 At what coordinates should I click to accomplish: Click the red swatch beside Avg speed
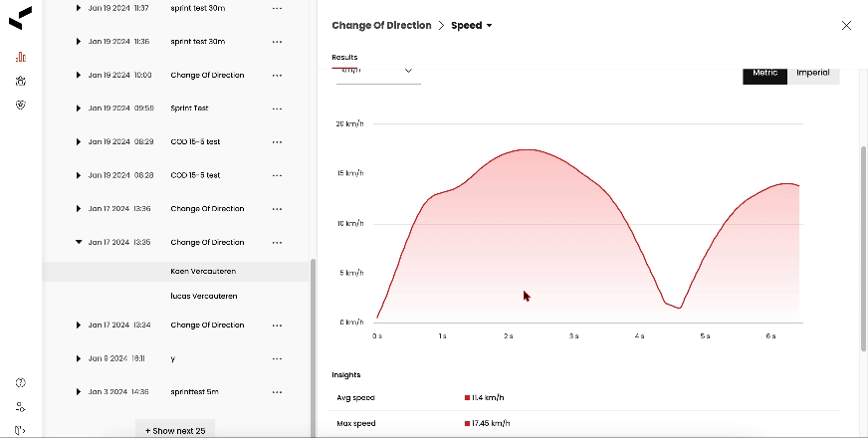467,397
